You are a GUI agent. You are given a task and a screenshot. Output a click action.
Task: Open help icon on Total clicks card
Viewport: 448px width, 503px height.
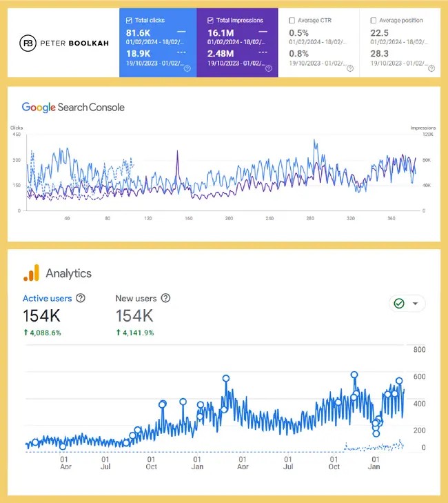coord(187,68)
